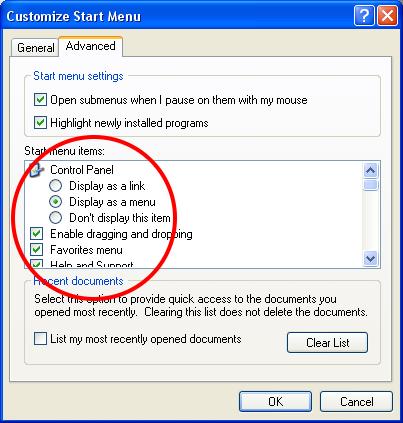Select the Advanced tab
Viewport: 403px width, 423px height.
(x=91, y=46)
